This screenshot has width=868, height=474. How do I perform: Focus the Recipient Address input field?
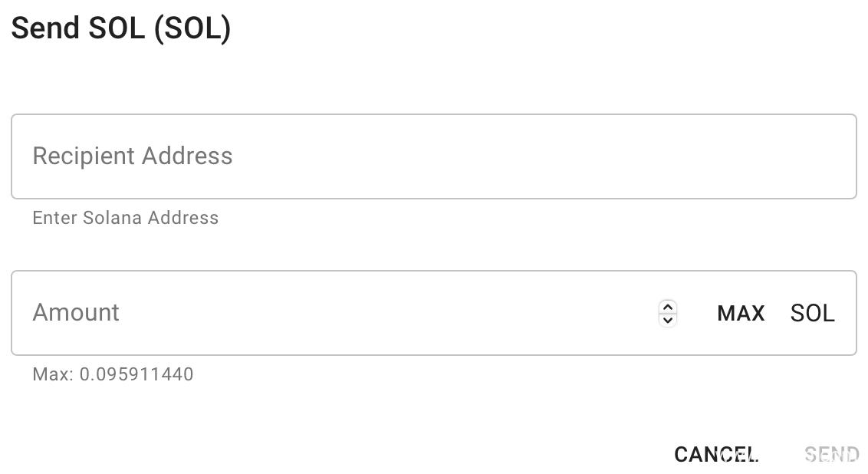(x=433, y=156)
